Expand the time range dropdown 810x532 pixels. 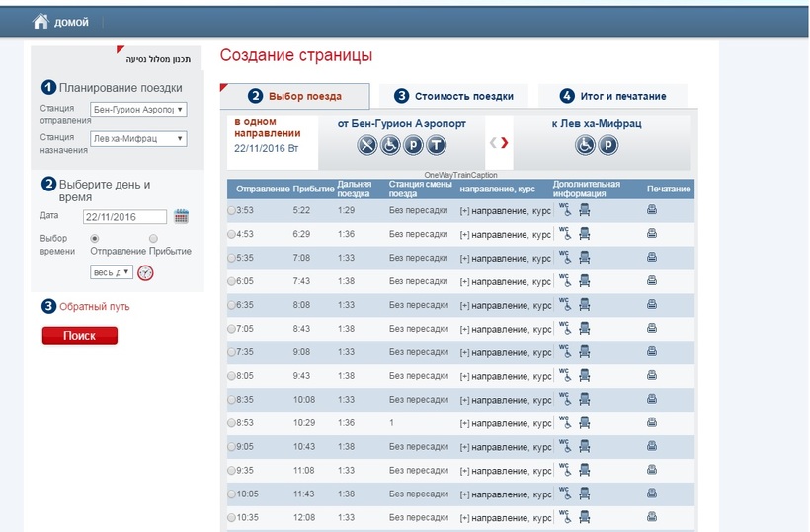[x=111, y=272]
